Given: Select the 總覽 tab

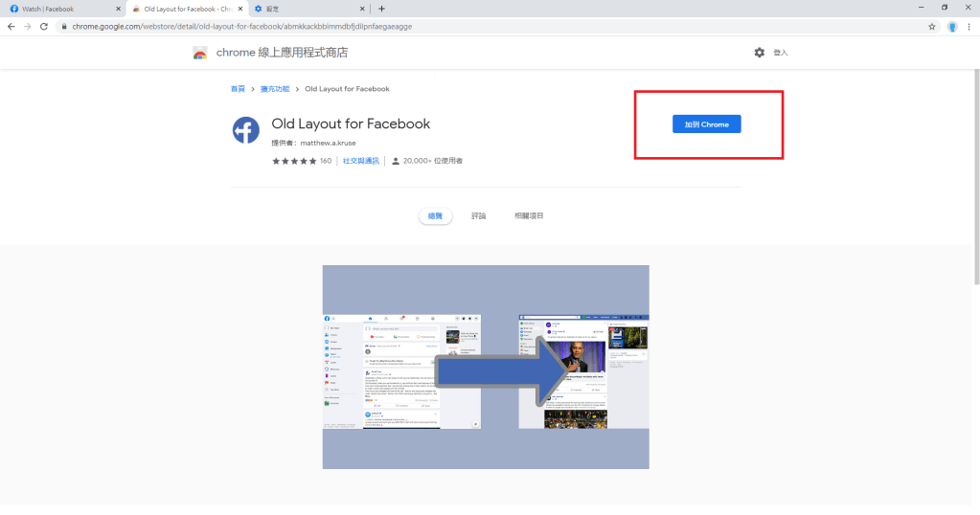Looking at the screenshot, I should click(435, 216).
